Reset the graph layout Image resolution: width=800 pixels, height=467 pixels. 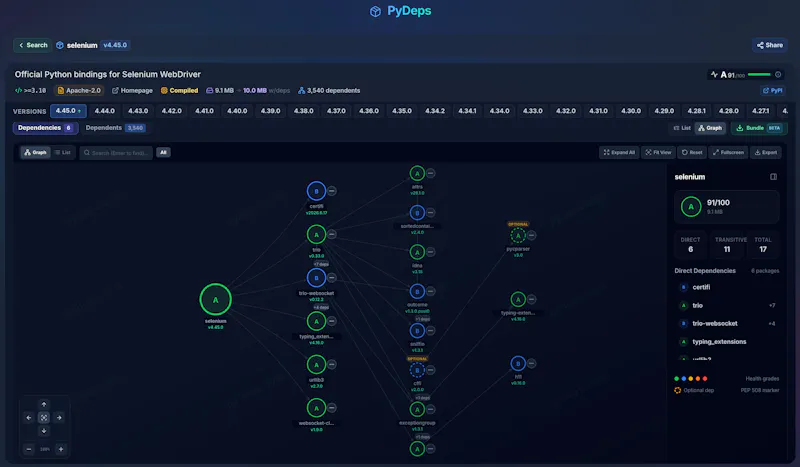coord(692,152)
